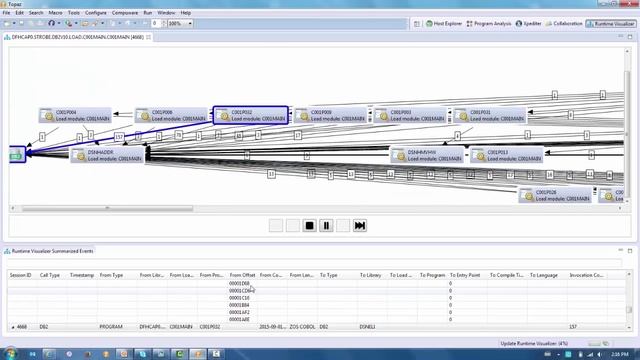The width and height of the screenshot is (640, 360).
Task: Open the 100% zoom dropdown
Action: [190, 24]
